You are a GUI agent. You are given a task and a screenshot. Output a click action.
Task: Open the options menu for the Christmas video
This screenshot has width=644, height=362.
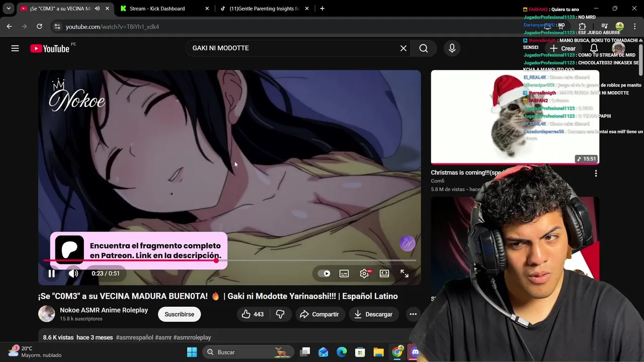tap(596, 173)
